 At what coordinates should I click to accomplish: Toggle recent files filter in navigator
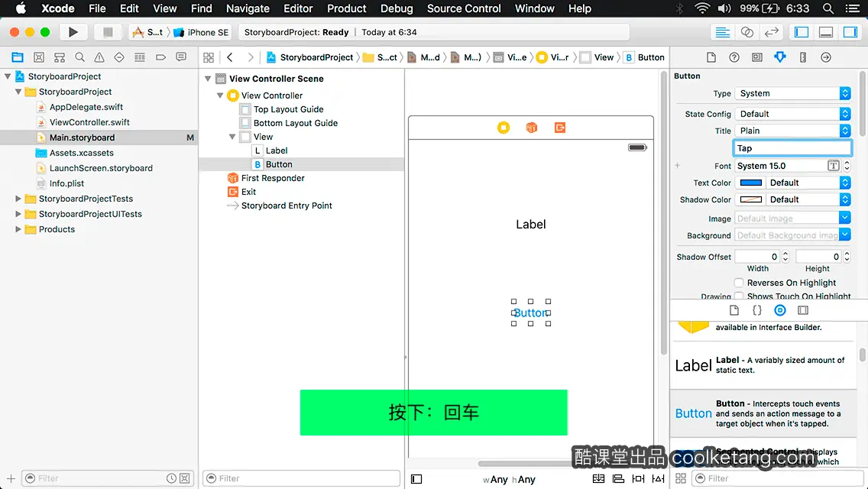pyautogui.click(x=172, y=478)
